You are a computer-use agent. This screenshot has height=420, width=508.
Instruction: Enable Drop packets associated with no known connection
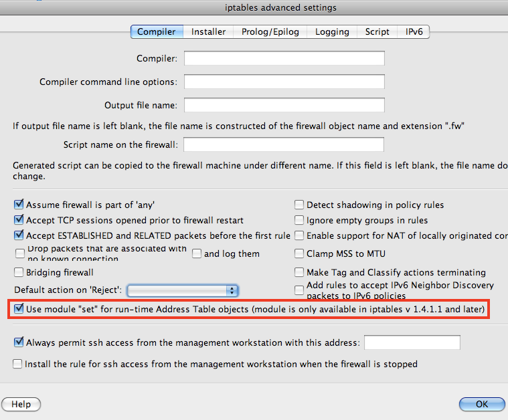20,253
